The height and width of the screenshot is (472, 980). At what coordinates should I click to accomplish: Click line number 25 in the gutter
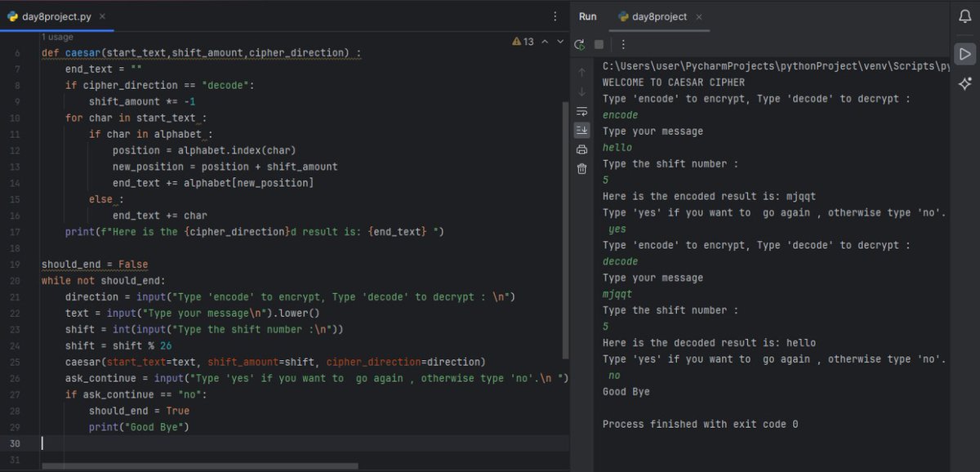coord(16,362)
